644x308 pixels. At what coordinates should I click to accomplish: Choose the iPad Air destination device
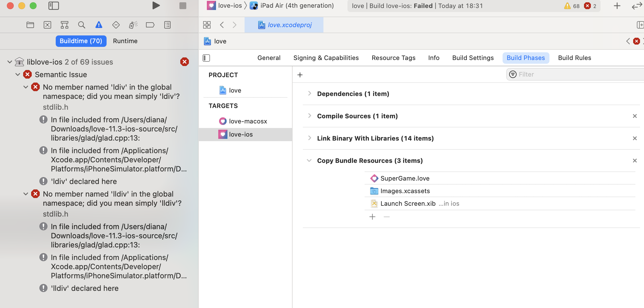point(292,6)
